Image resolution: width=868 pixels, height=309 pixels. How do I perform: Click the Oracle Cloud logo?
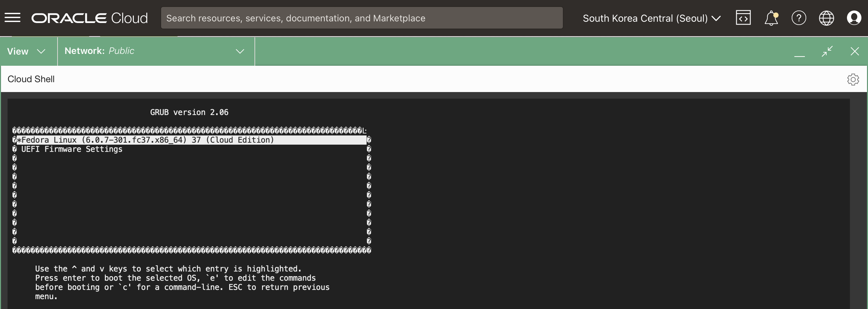[x=89, y=18]
